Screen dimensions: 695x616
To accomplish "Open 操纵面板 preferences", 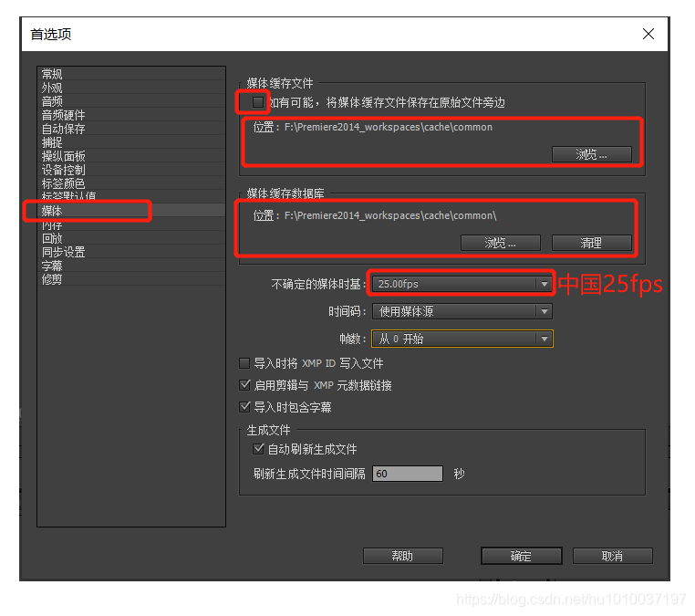I will click(x=131, y=156).
